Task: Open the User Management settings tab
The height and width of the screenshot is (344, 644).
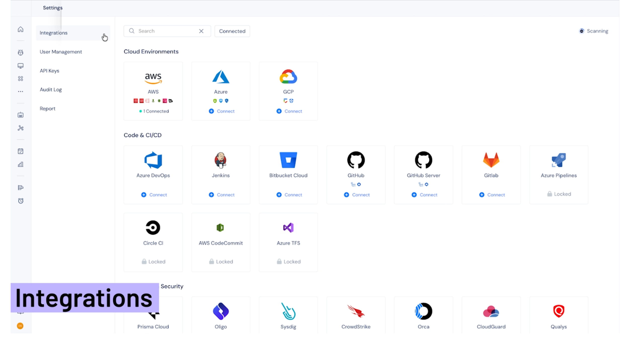Action: click(x=61, y=52)
